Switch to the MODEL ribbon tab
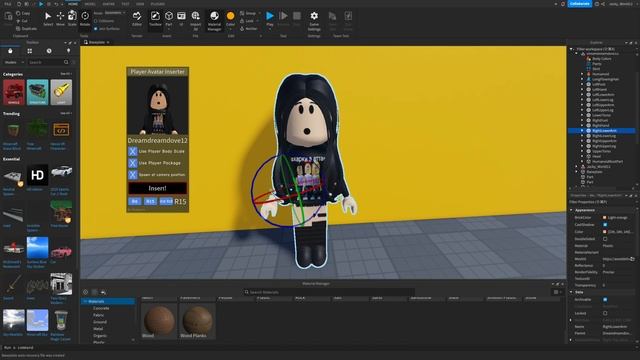 90,4
